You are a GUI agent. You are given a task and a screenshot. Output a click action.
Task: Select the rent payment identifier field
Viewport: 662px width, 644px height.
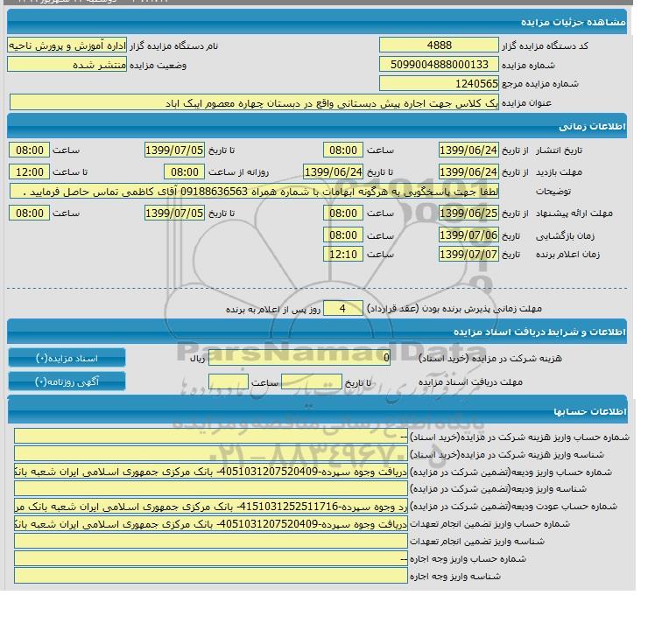coord(211,576)
